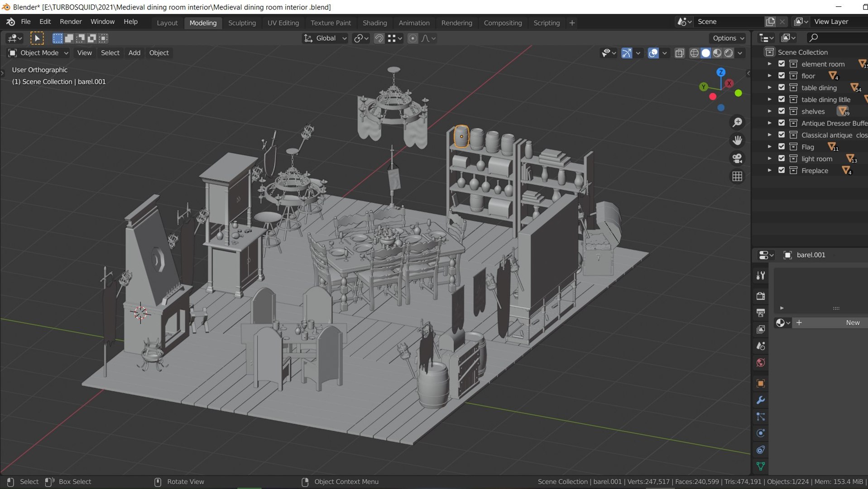Open the Modifiers wrench tab icon

pyautogui.click(x=761, y=400)
